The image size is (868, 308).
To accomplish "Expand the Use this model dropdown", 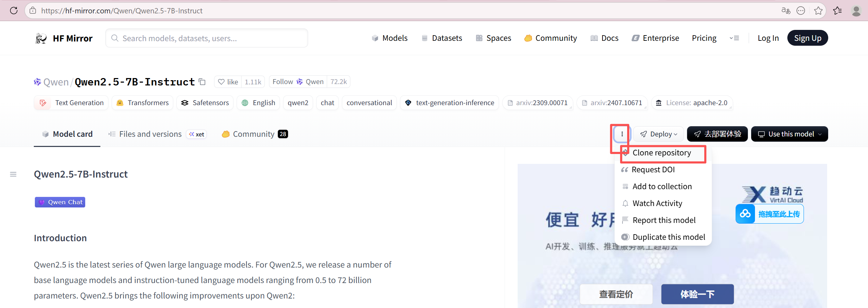I will pyautogui.click(x=789, y=134).
